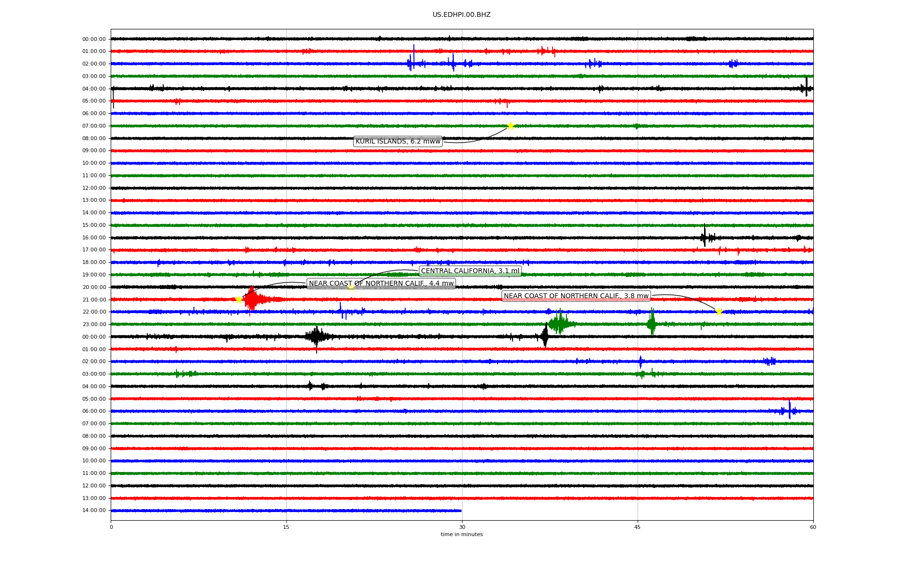Viewport: 924px width, 578px height.
Task: Click the US.EDHPI.00.BHZ plot title
Action: pos(461,15)
